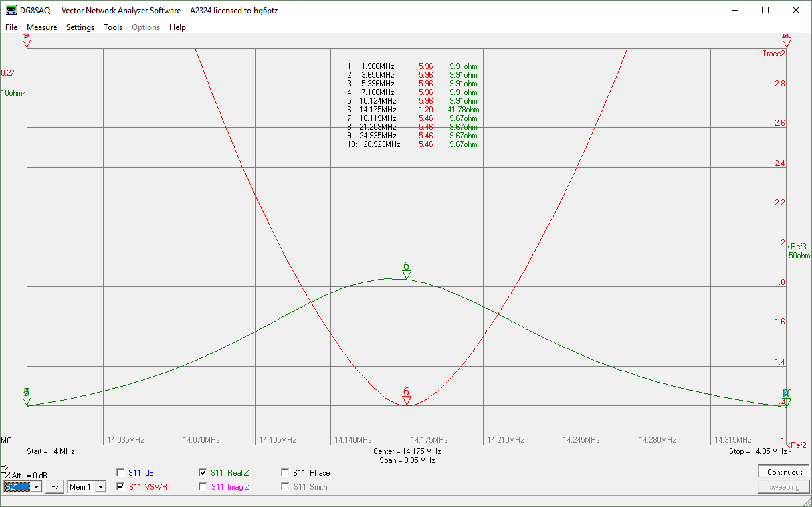This screenshot has width=812, height=507.
Task: Open the Measure menu
Action: 41,27
